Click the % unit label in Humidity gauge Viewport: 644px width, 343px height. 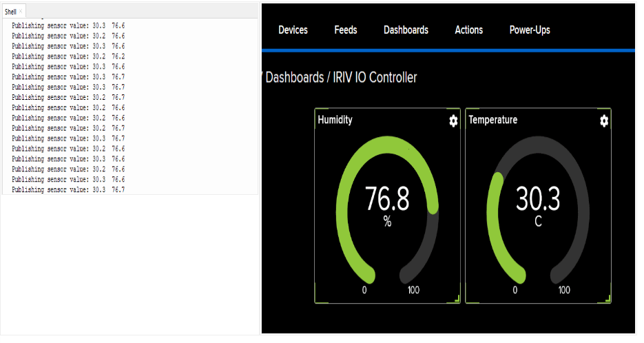point(387,222)
